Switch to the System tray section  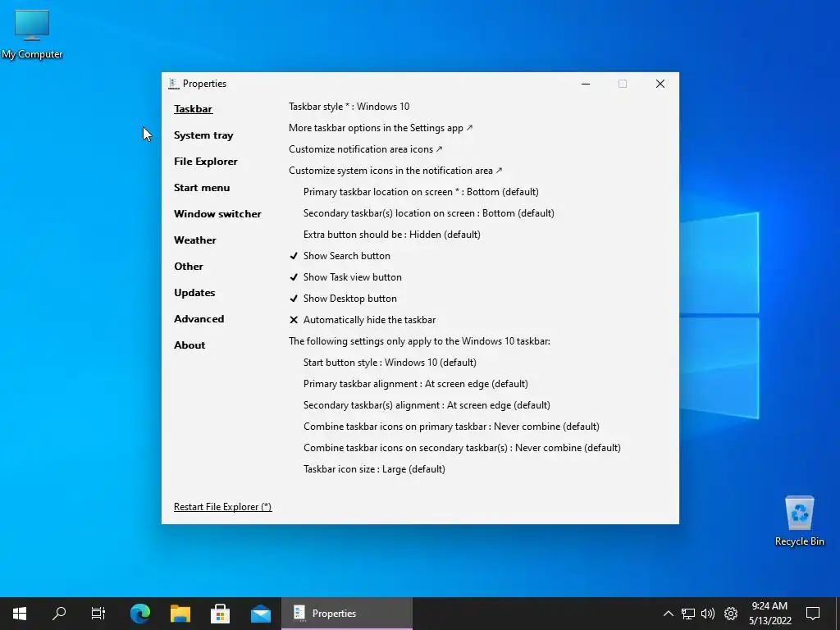(203, 135)
